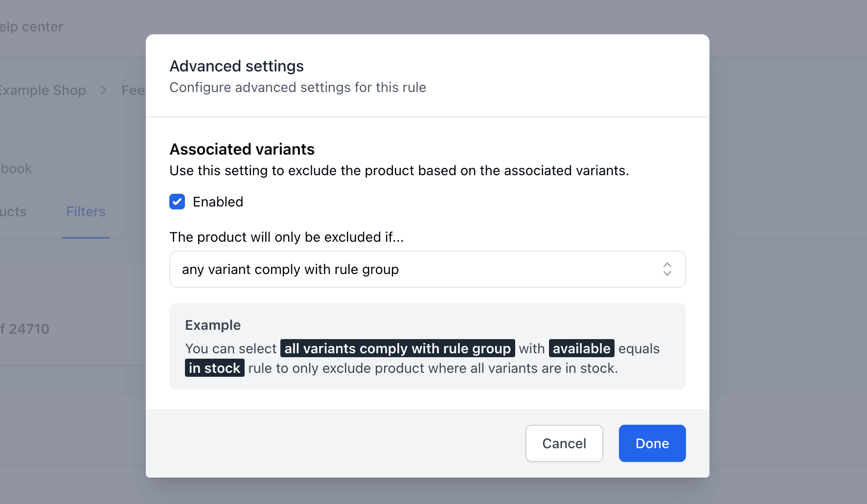Navigate to the Help center link
The height and width of the screenshot is (504, 867).
pos(31,26)
